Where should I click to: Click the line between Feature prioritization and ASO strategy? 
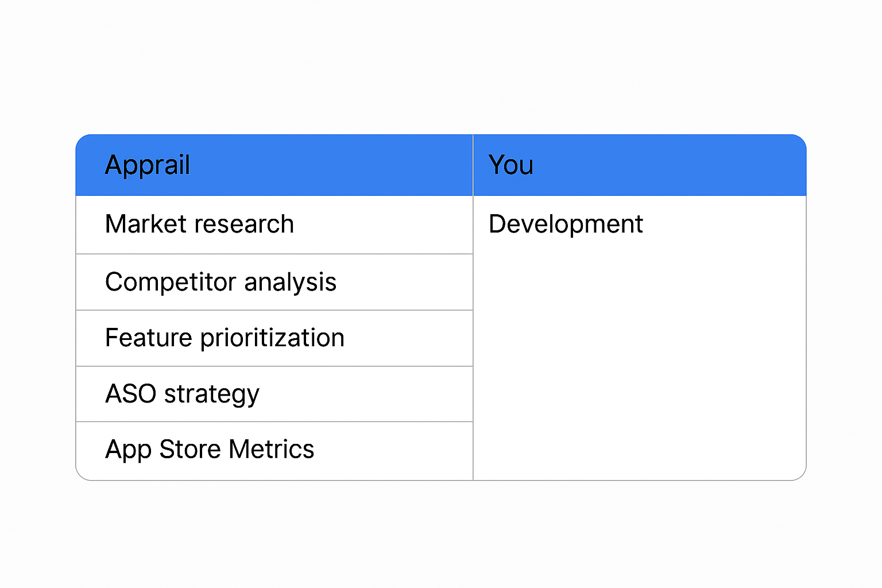pos(274,366)
